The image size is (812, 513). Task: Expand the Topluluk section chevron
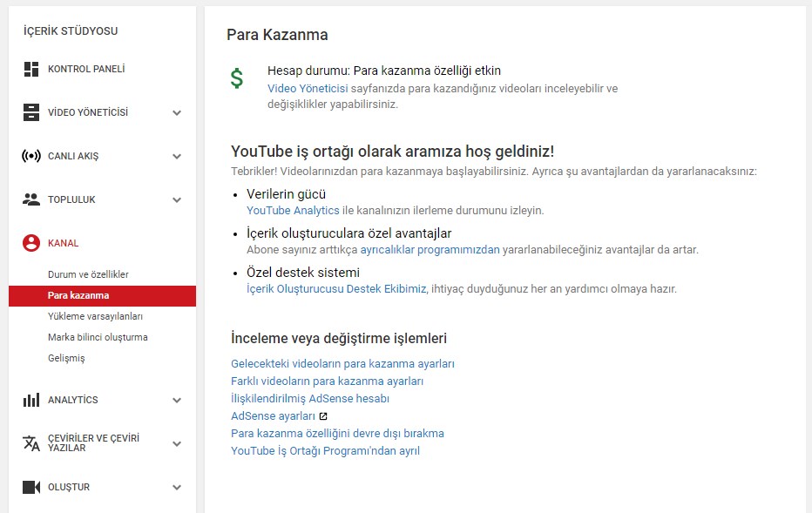click(177, 199)
